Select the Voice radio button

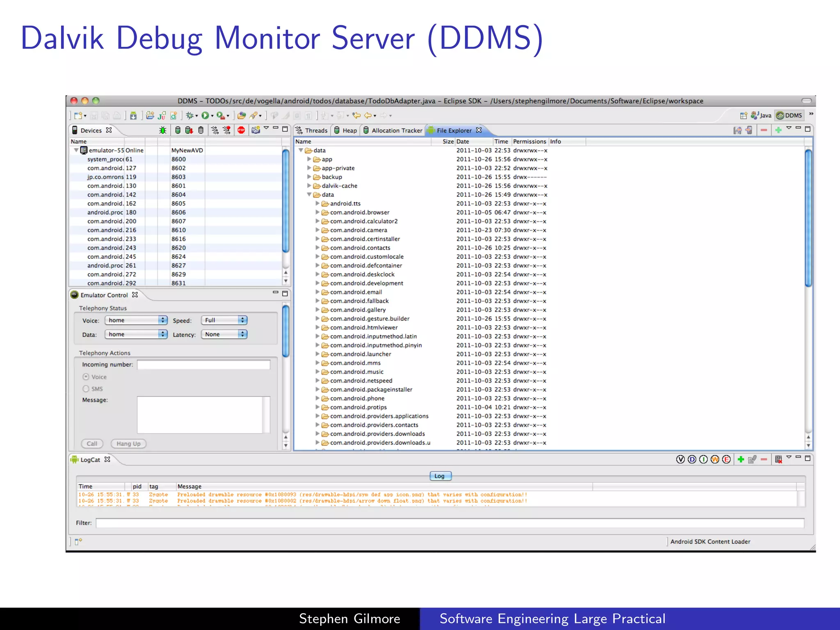pos(86,377)
